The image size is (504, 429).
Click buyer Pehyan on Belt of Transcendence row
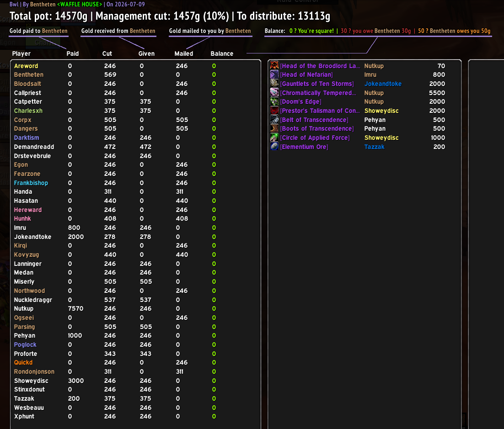[375, 120]
